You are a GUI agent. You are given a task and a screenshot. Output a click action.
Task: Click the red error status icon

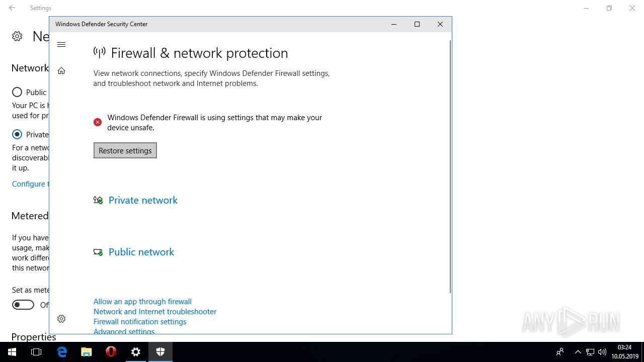[98, 122]
